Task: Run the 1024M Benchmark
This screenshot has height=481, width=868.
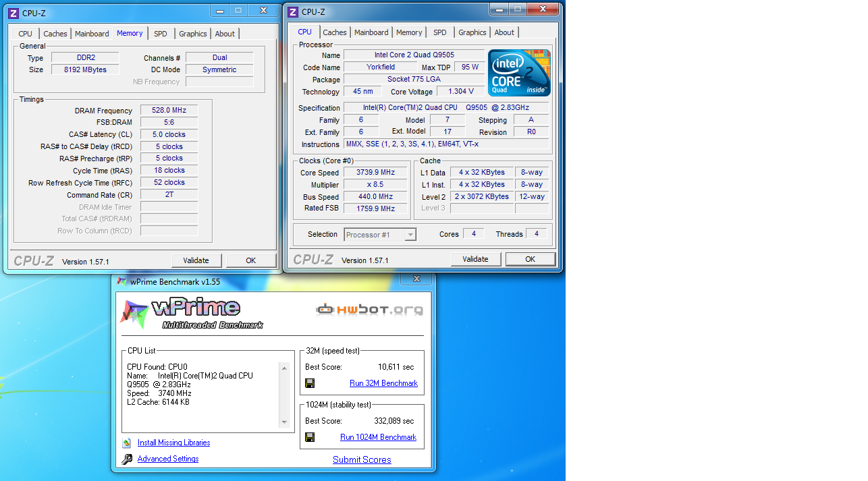Action: pyautogui.click(x=379, y=437)
